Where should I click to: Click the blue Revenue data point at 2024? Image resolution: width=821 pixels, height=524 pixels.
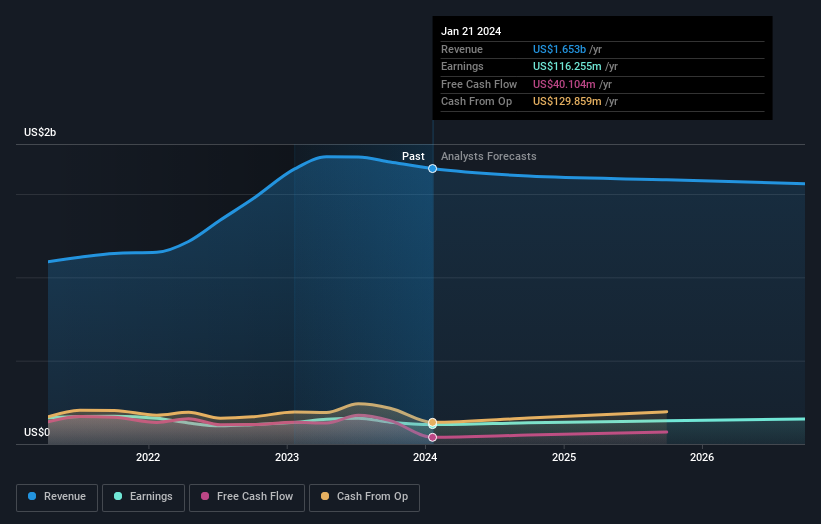pos(432,169)
